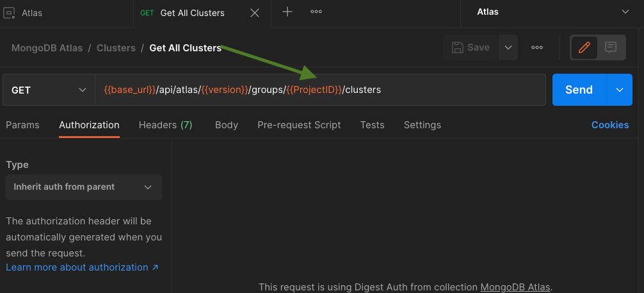Open the Settings tab
This screenshot has width=644, height=293.
click(x=423, y=124)
